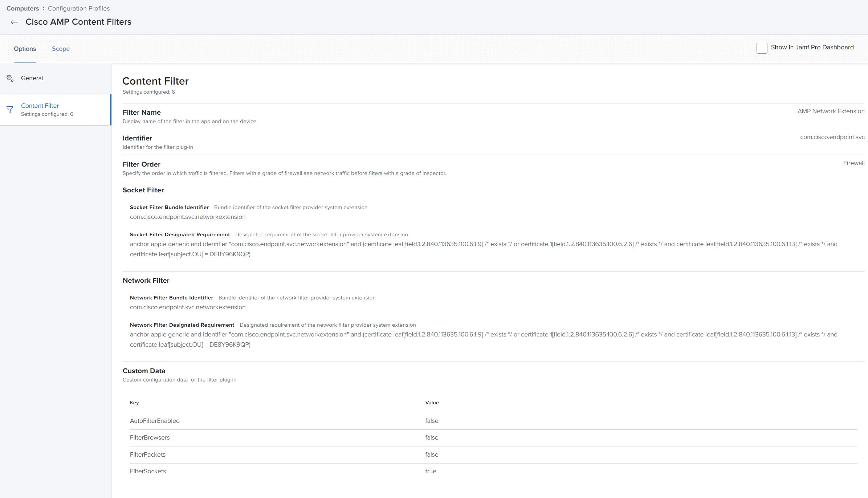868x498 pixels.
Task: Click the Socket Filter bundle identifier value
Action: click(x=188, y=217)
